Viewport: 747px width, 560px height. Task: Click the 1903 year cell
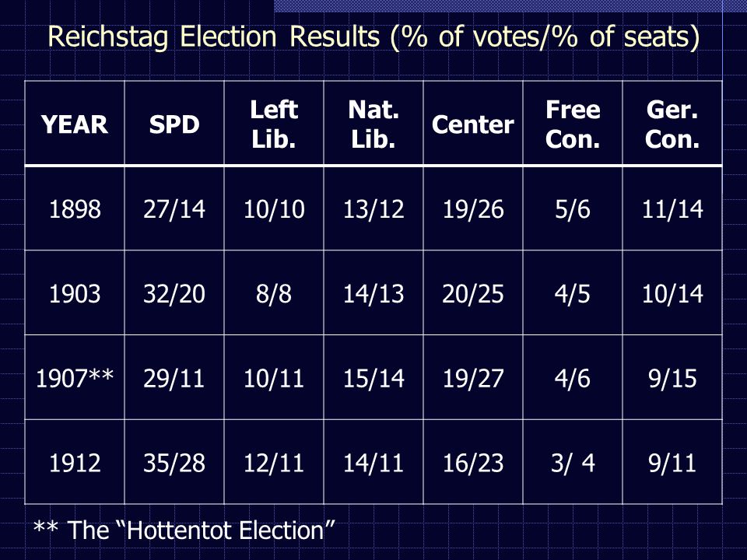[x=75, y=293]
